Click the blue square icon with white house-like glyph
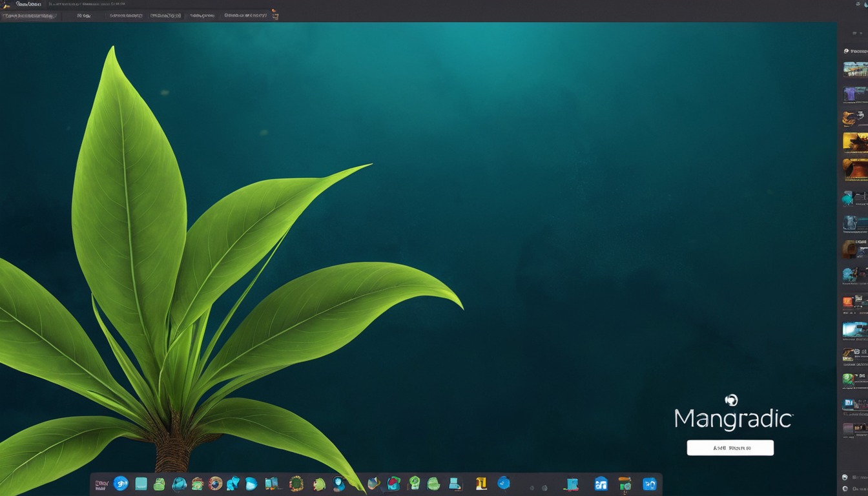 pyautogui.click(x=601, y=484)
